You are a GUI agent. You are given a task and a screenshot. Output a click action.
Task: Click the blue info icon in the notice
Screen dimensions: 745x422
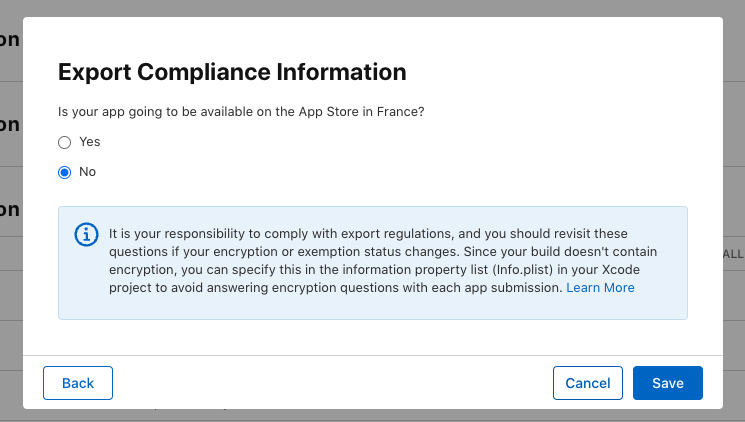pyautogui.click(x=87, y=234)
